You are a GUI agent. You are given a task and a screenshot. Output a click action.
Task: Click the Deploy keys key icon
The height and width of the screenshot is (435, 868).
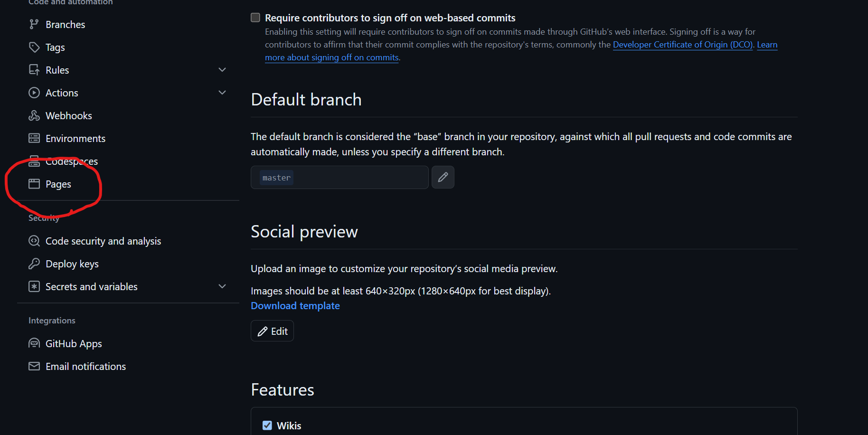coord(34,264)
